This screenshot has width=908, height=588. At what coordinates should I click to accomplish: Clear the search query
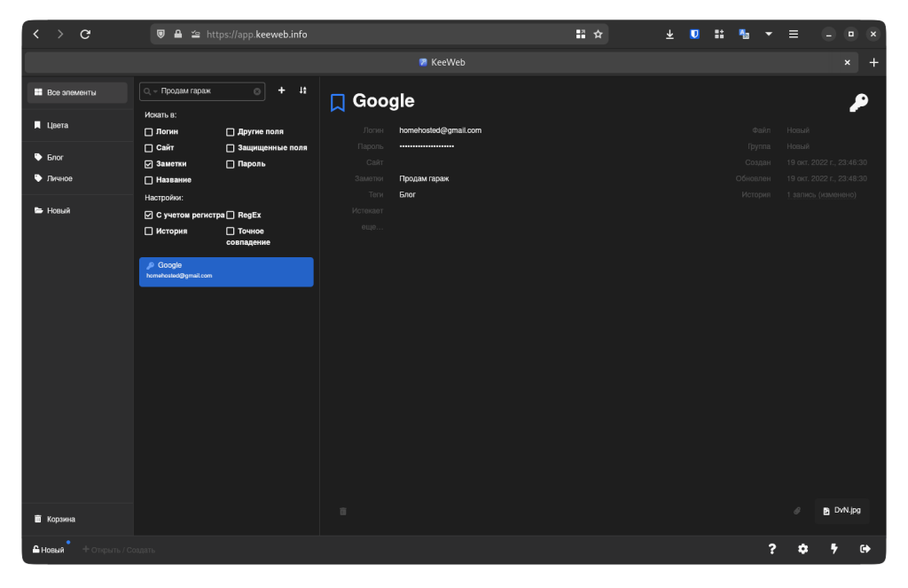coord(257,91)
